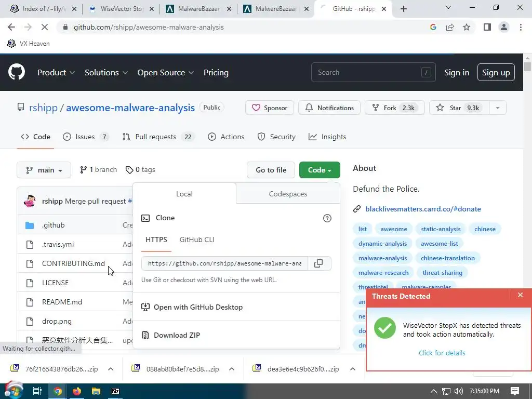Open with GitHub Desktop
The height and width of the screenshot is (399, 532).
(198, 307)
